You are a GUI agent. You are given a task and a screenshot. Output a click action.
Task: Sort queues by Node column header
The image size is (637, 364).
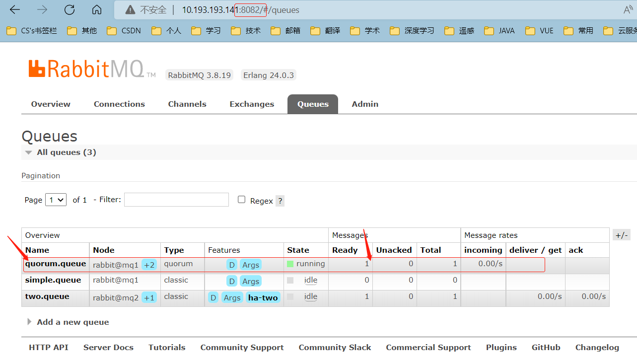[x=104, y=250]
